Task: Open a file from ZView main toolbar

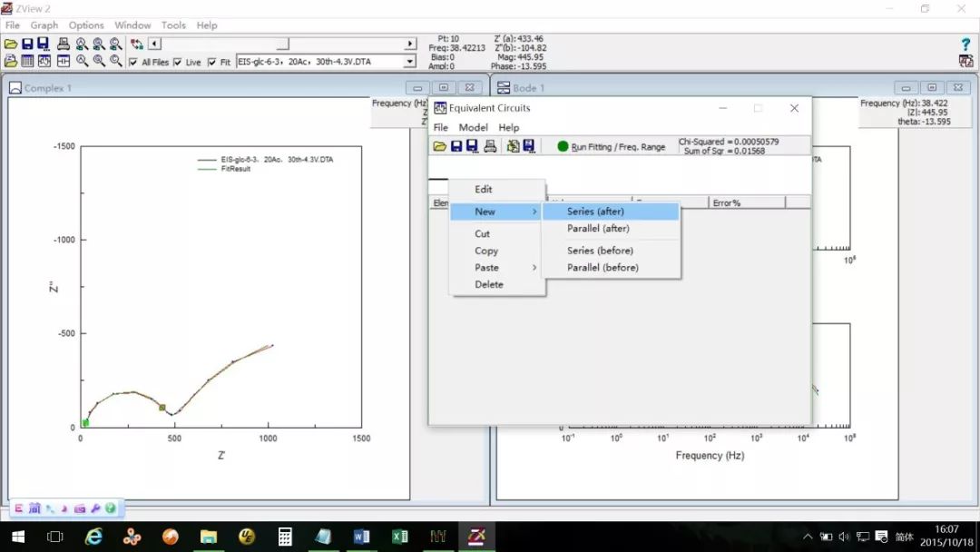Action: (x=11, y=44)
